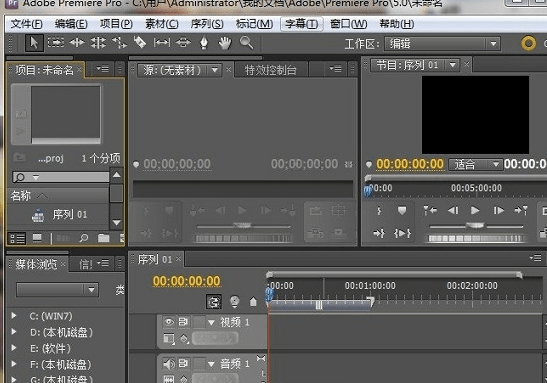This screenshot has height=383, width=547.
Task: Switch project panel to icon view
Action: (x=37, y=238)
